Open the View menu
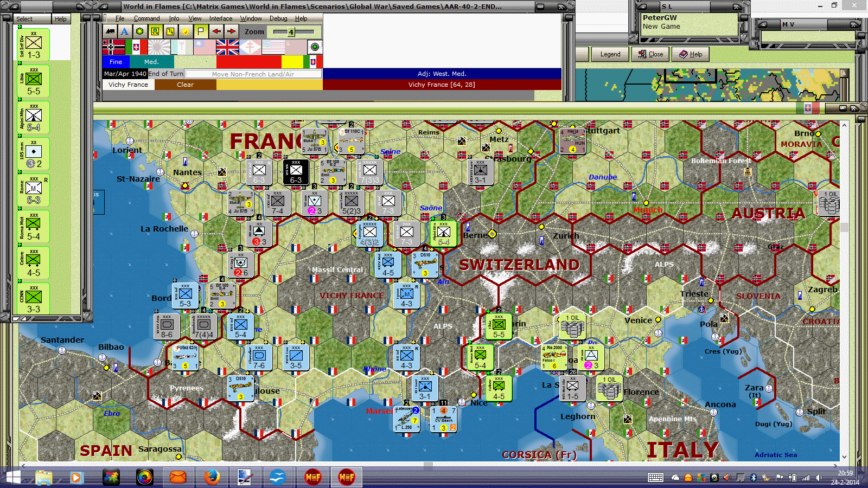The height and width of the screenshot is (488, 868). click(x=195, y=18)
